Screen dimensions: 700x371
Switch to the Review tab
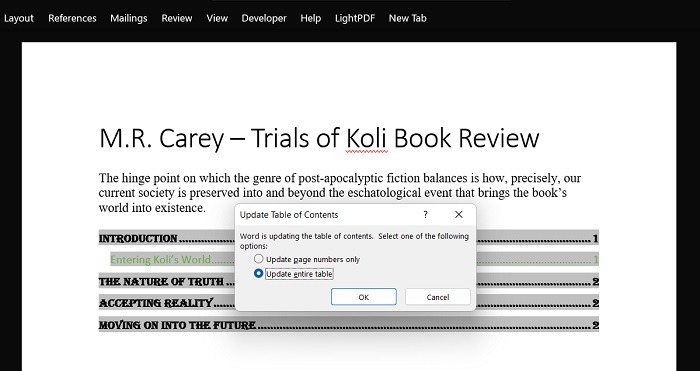pos(177,18)
